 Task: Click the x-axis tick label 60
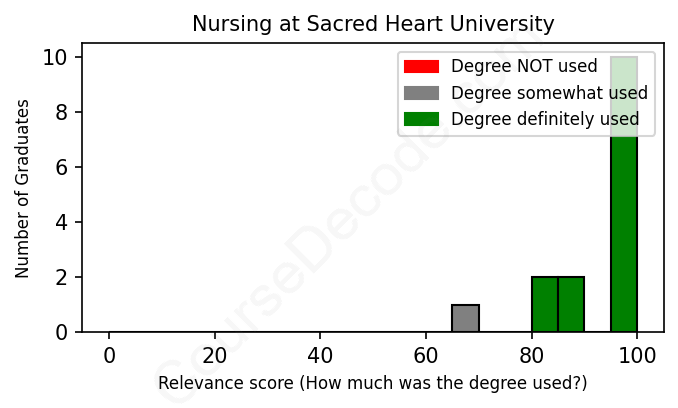426,355
